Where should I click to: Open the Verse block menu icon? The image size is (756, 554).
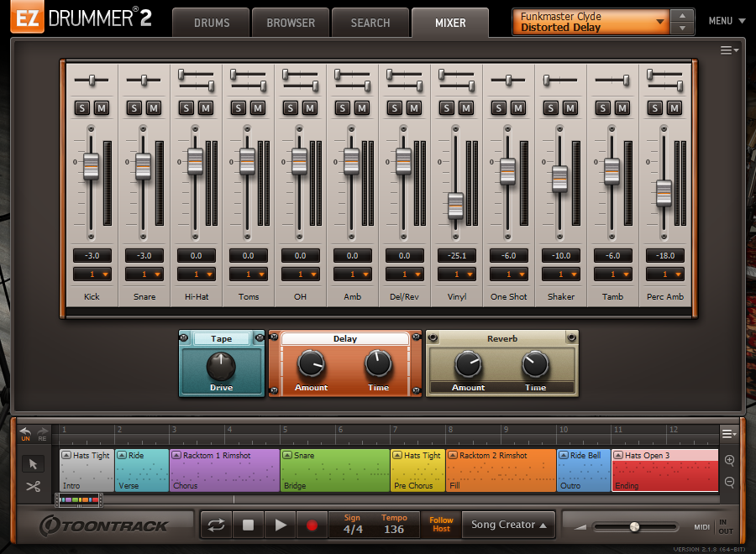click(122, 455)
